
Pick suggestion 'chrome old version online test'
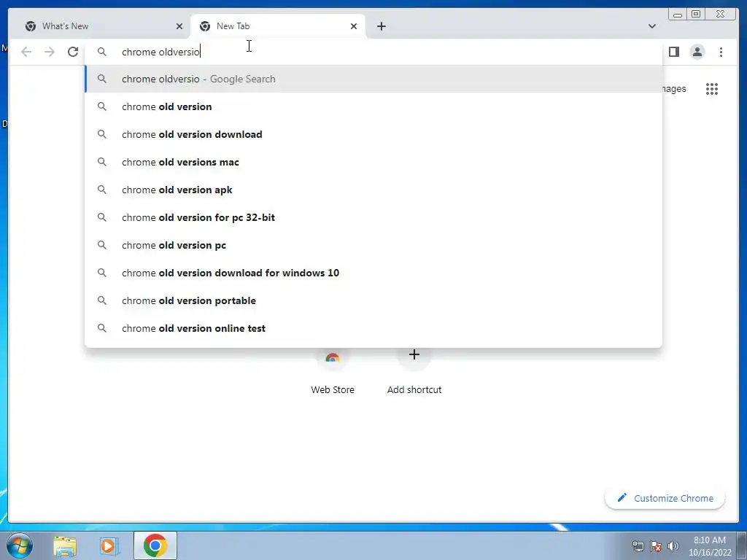pyautogui.click(x=373, y=327)
